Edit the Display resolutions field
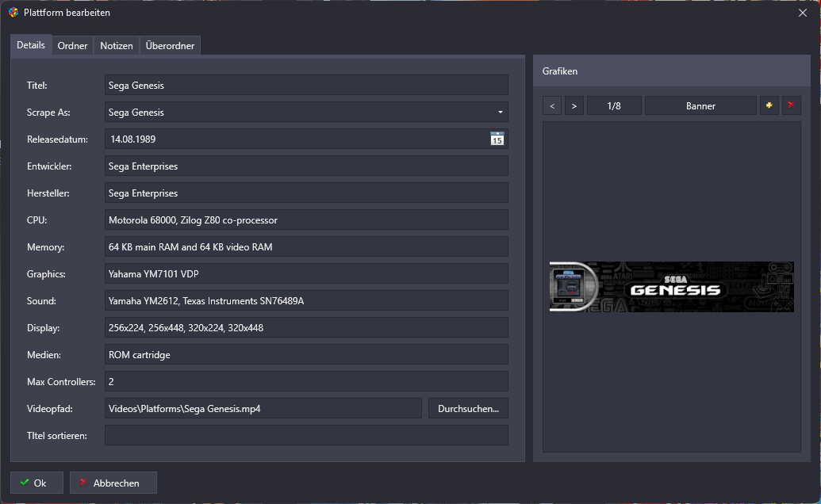Viewport: 821px width, 504px height. [x=306, y=328]
